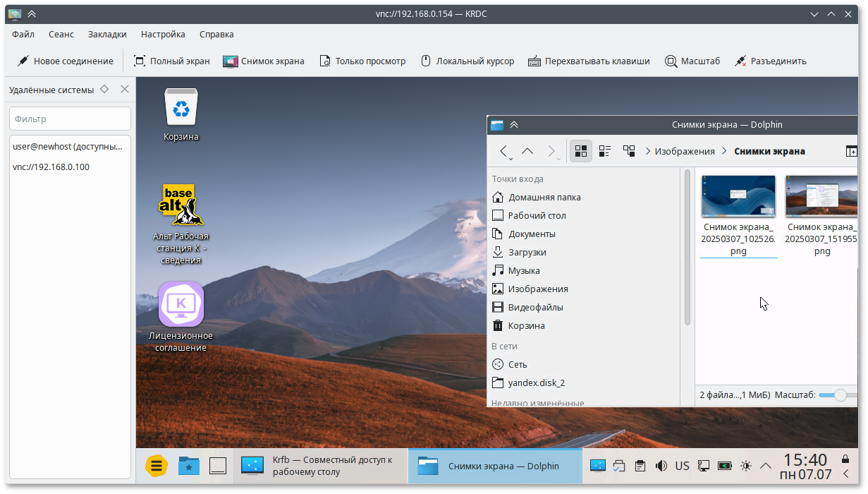868x494 pixels.
Task: Open the Session menu
Action: coord(61,34)
